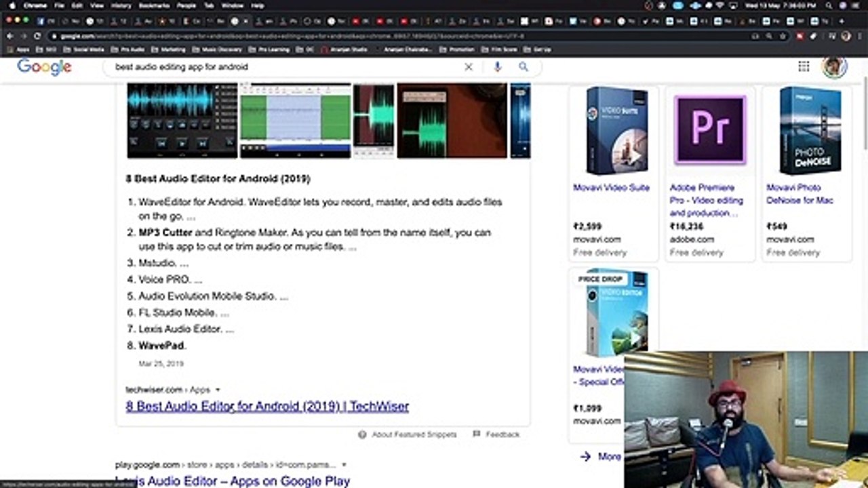Open the Adobe Premiere Pro product link
Image resolution: width=868 pixels, height=488 pixels.
[707, 200]
